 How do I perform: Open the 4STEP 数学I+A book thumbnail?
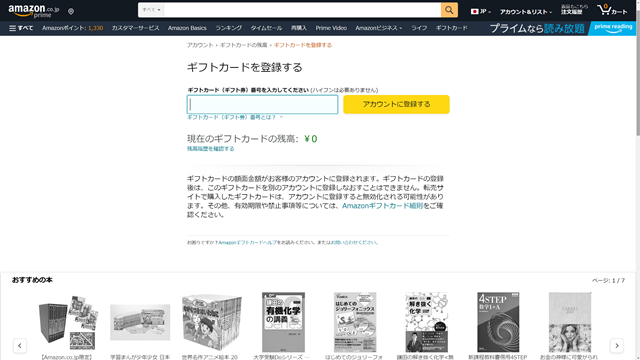[498, 322]
